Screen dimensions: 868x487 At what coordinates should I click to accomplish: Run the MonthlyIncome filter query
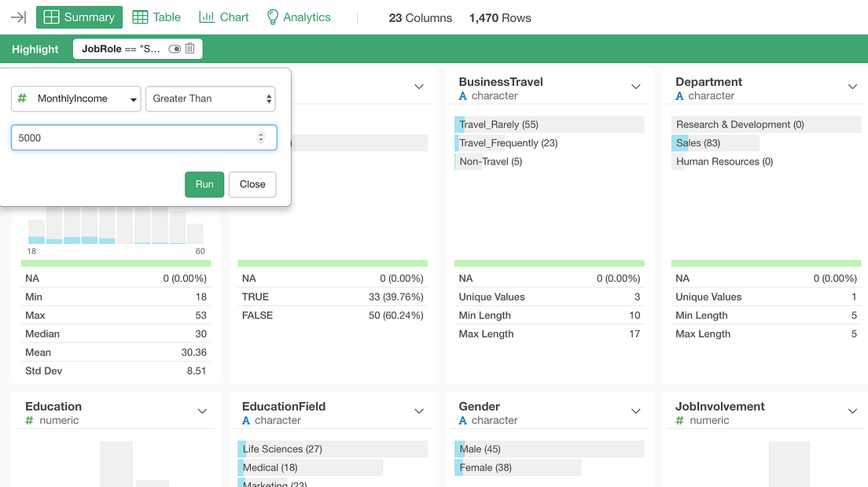[x=204, y=184]
